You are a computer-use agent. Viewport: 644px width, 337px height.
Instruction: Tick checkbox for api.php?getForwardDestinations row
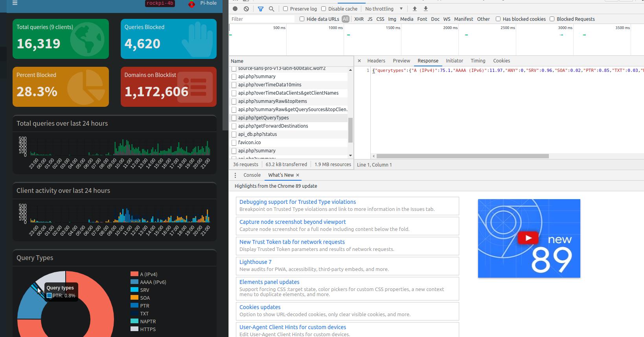(234, 126)
